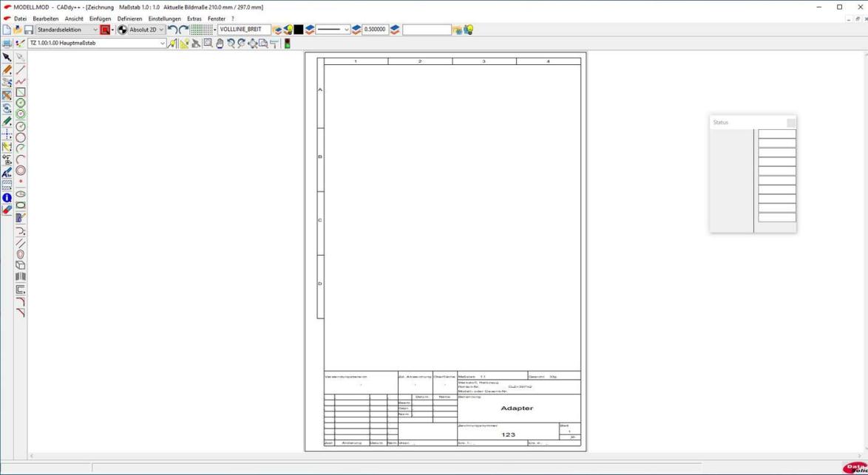The image size is (868, 475).
Task: Toggle the traffic light icon
Action: (287, 44)
